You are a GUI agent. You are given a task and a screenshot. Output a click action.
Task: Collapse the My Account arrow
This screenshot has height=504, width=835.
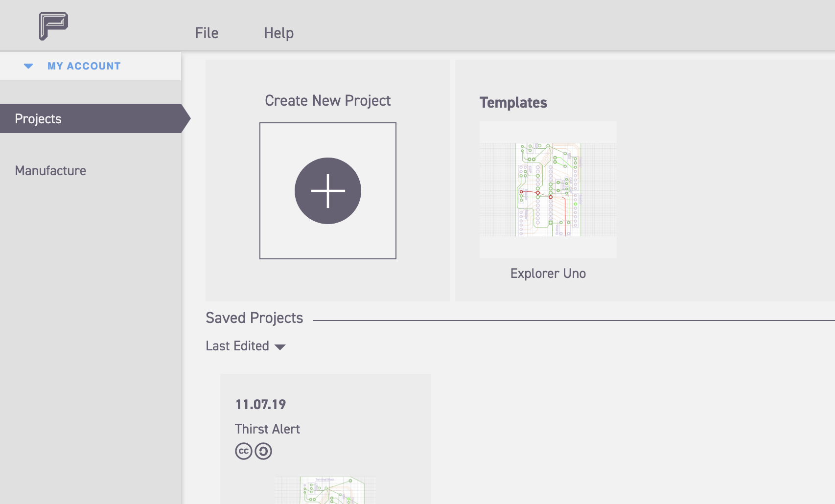click(28, 66)
